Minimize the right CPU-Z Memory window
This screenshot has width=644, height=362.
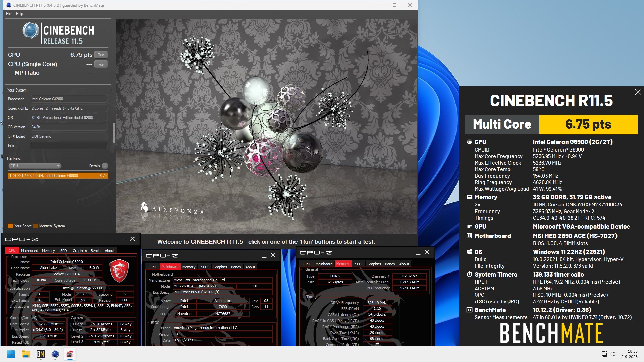click(x=418, y=253)
